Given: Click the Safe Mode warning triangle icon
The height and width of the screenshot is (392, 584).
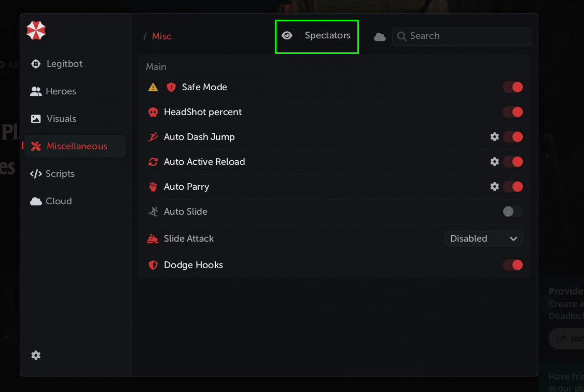Looking at the screenshot, I should pyautogui.click(x=153, y=87).
